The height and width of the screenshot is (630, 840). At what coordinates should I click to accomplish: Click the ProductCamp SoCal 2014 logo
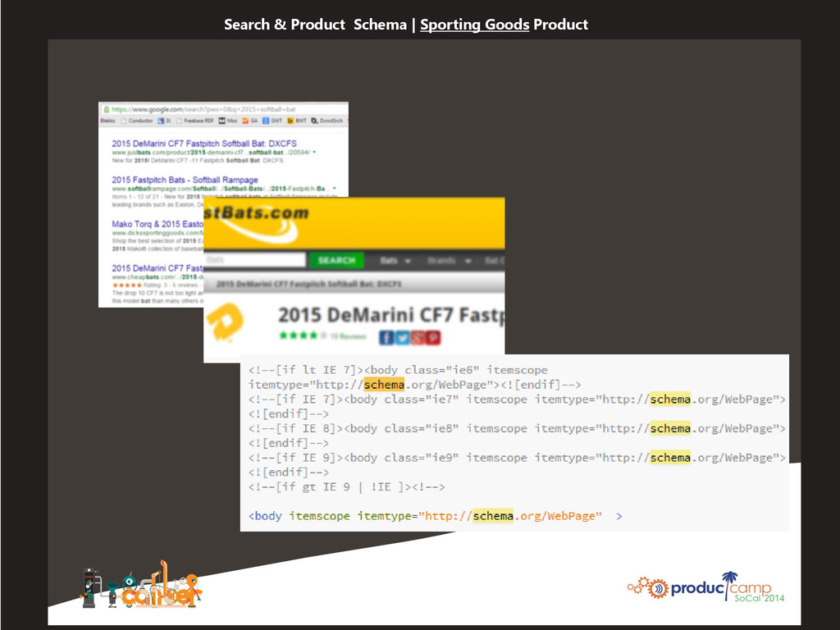(x=706, y=587)
